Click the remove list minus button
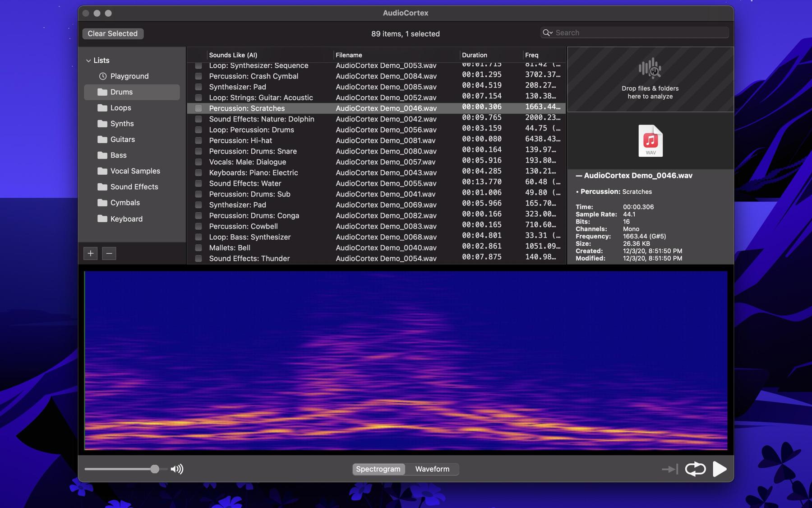Screen dimensions: 812x508 109,253
